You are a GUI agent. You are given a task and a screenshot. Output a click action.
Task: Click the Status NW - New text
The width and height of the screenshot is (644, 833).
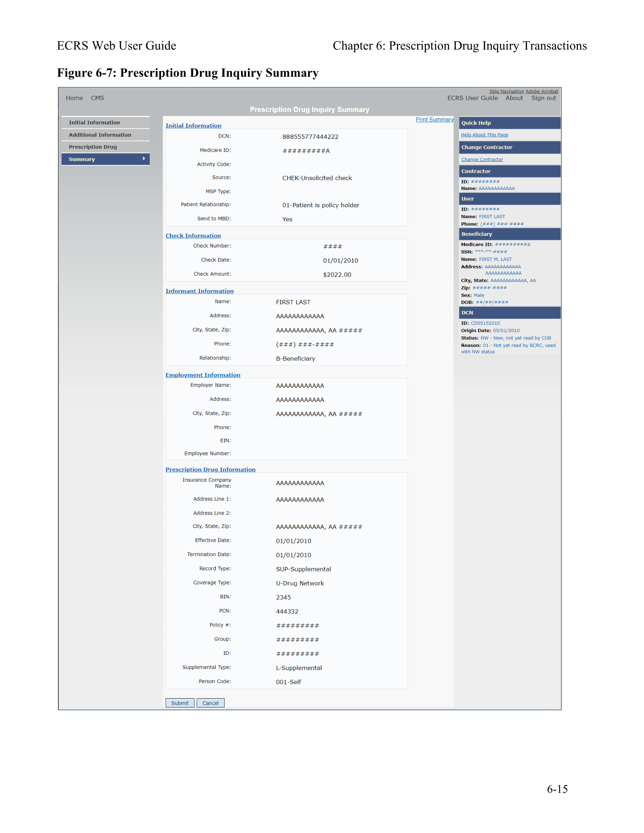516,338
